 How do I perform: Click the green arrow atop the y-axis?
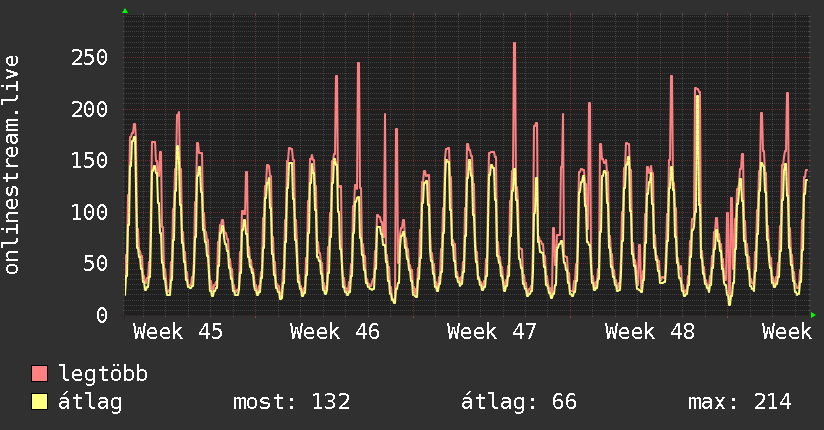pyautogui.click(x=125, y=11)
